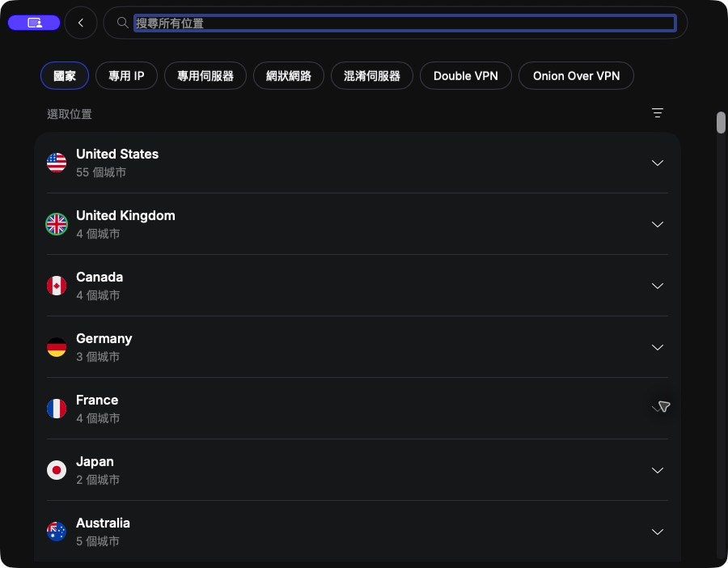Select the Double VPN tab
Image resolution: width=728 pixels, height=568 pixels.
[x=466, y=76]
